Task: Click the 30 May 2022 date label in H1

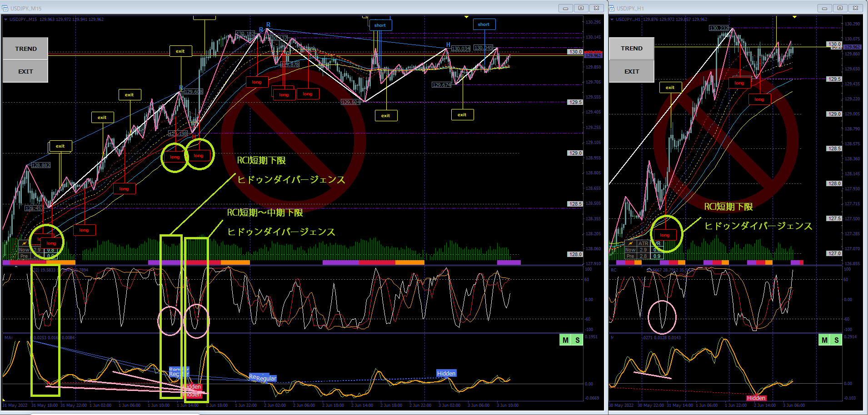Action: click(621, 405)
